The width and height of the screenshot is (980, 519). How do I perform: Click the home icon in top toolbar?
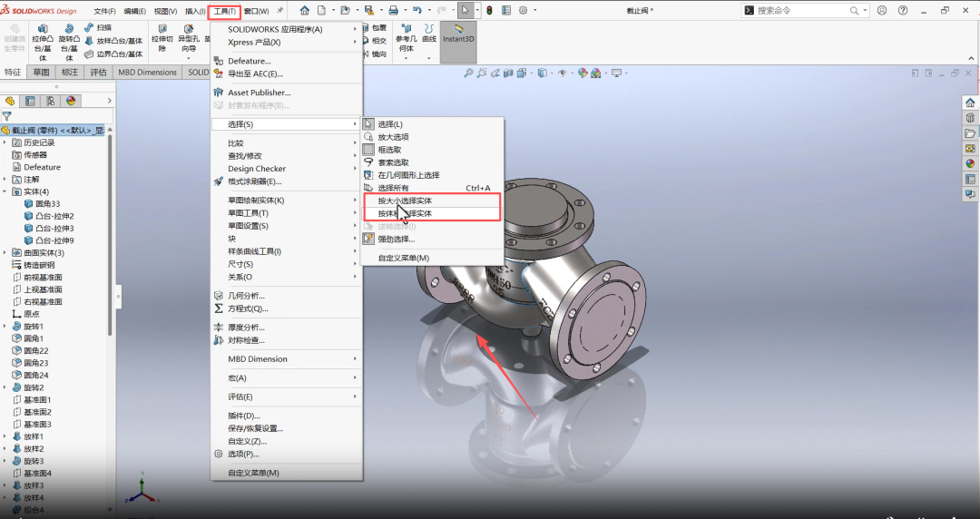coord(304,11)
